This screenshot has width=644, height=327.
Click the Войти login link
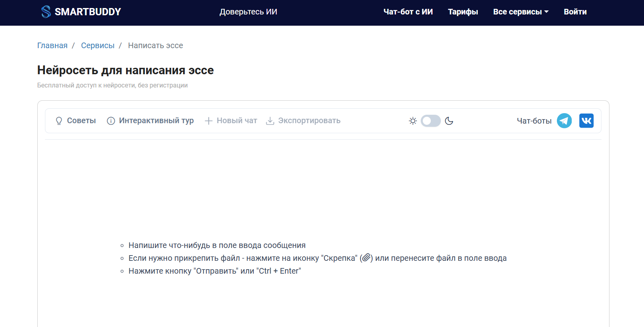575,12
